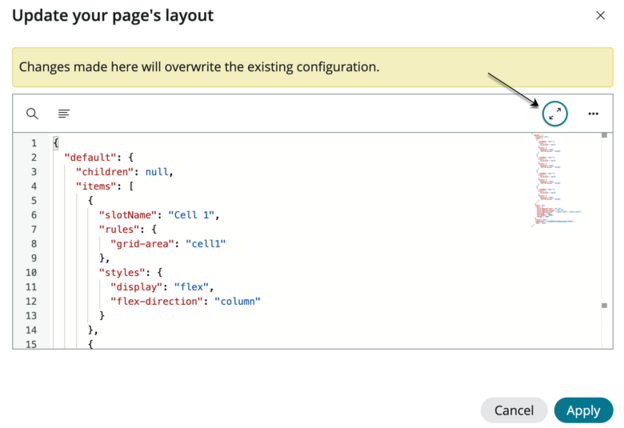Expand the editor to full screen
Viewport: 624px width, 428px height.
point(555,114)
